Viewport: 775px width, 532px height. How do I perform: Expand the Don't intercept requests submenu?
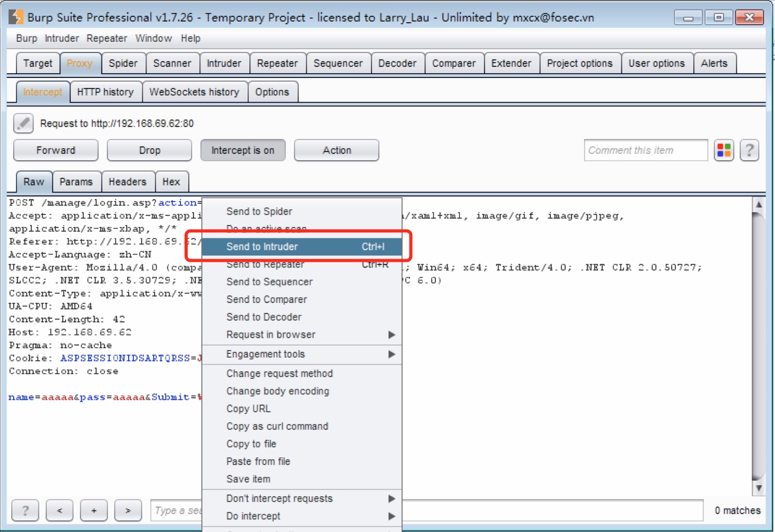[302, 498]
